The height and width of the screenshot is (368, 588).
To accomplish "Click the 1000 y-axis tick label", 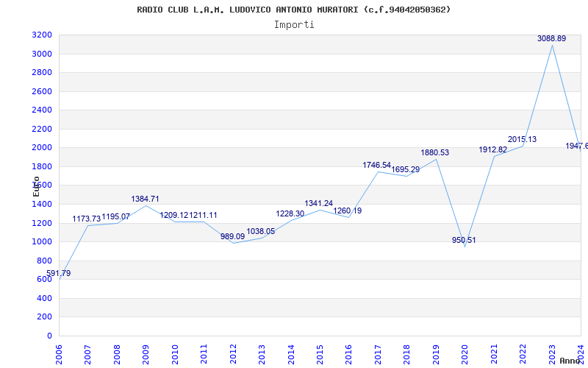I will pyautogui.click(x=42, y=242).
